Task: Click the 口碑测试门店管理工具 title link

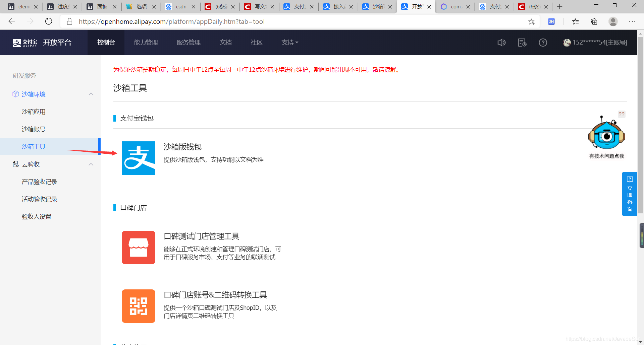Action: click(x=201, y=236)
